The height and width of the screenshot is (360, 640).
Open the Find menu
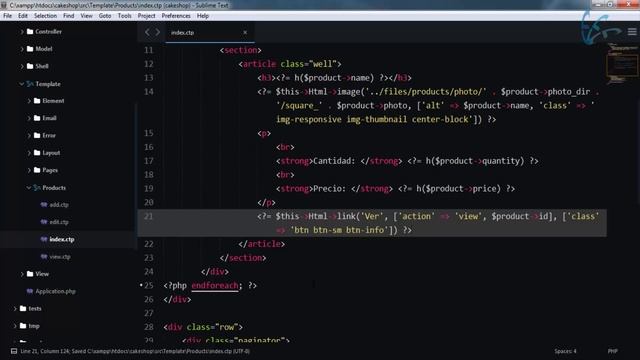tap(69, 16)
